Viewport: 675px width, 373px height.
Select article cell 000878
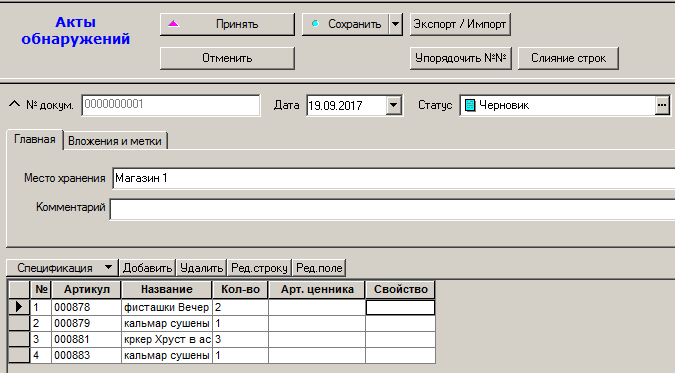pyautogui.click(x=87, y=307)
